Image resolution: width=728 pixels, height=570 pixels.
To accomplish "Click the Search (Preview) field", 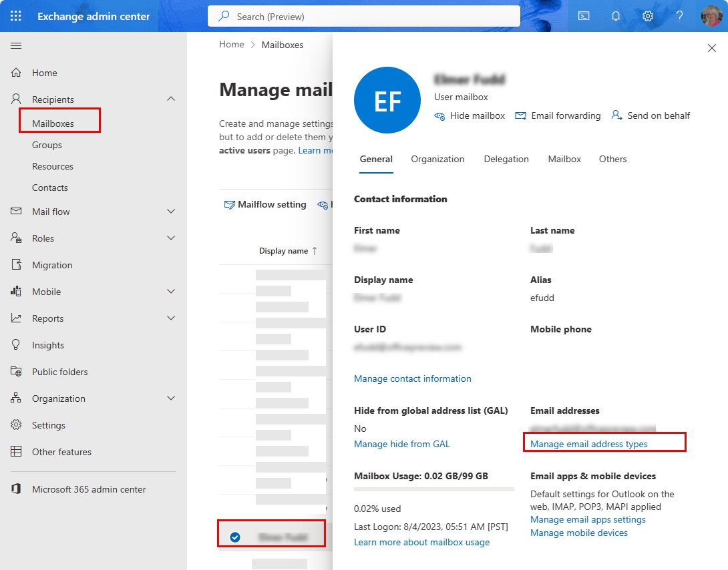I will [364, 16].
